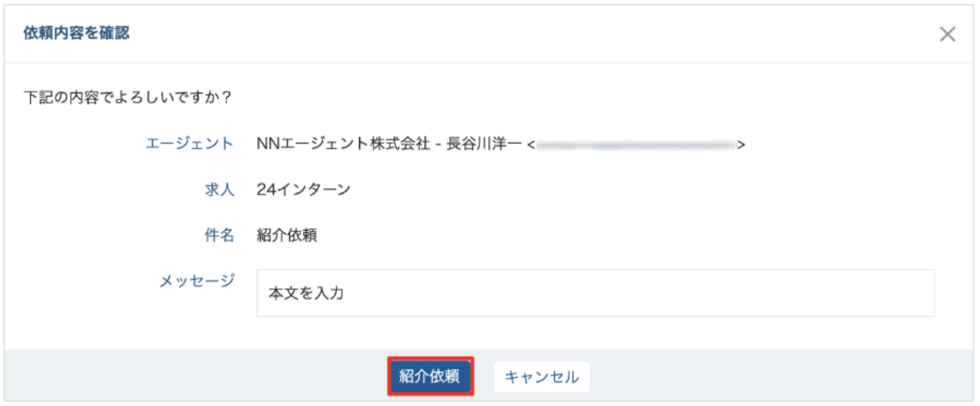
Task: Click the 求人 field label
Action: coord(219,189)
